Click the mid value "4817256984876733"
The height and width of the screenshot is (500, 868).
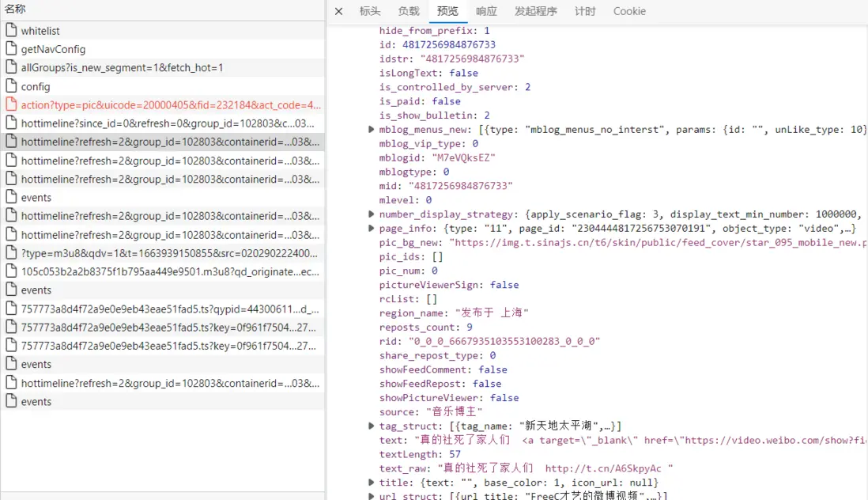pos(460,185)
